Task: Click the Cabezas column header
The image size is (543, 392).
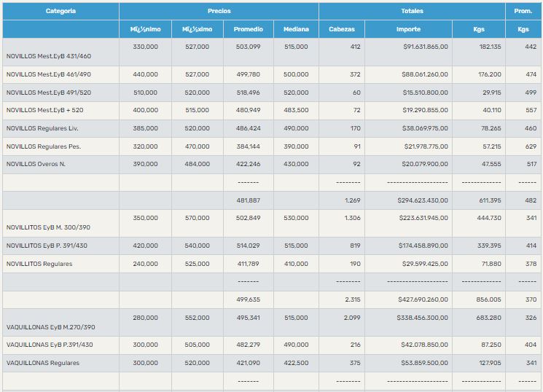Action: point(342,30)
